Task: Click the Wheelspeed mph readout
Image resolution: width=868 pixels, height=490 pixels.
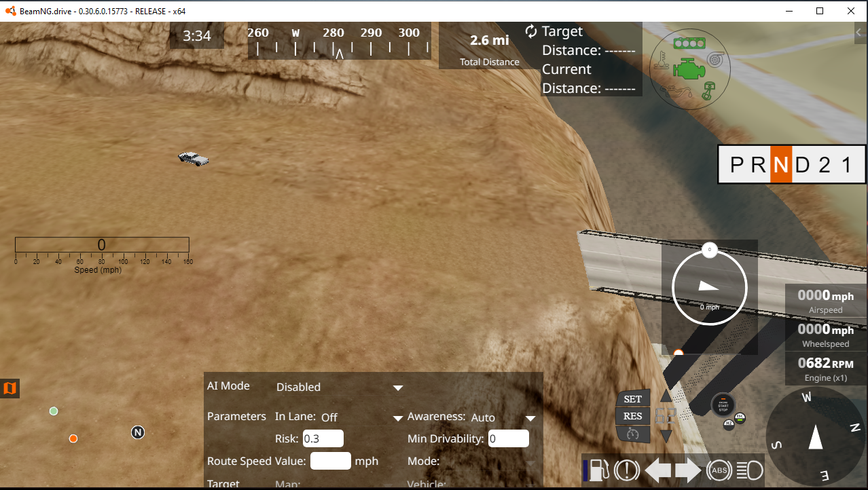Action: 826,335
